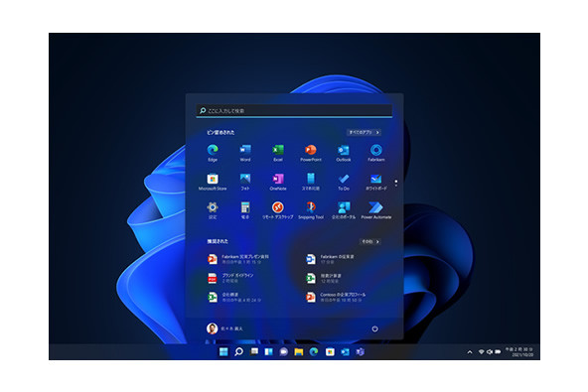Launch the Snipping Tool app
Image resolution: width=588 pixels, height=392 pixels.
click(x=311, y=210)
